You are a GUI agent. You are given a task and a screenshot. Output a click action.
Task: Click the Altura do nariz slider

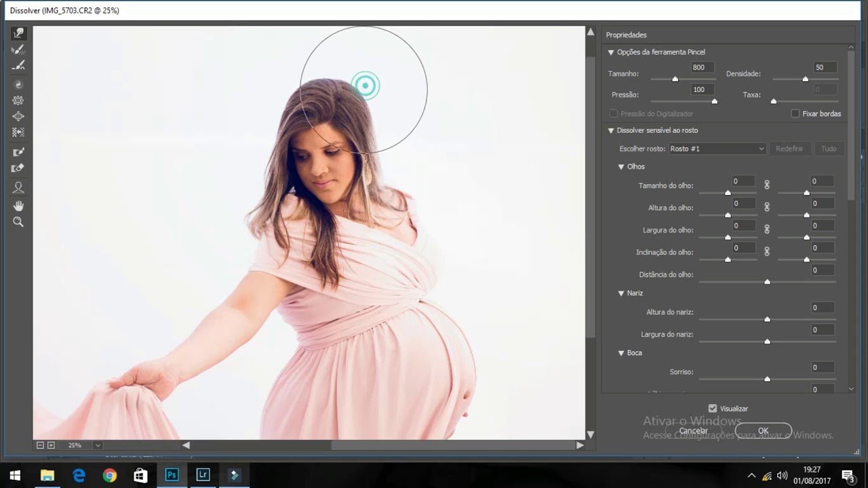[767, 319]
